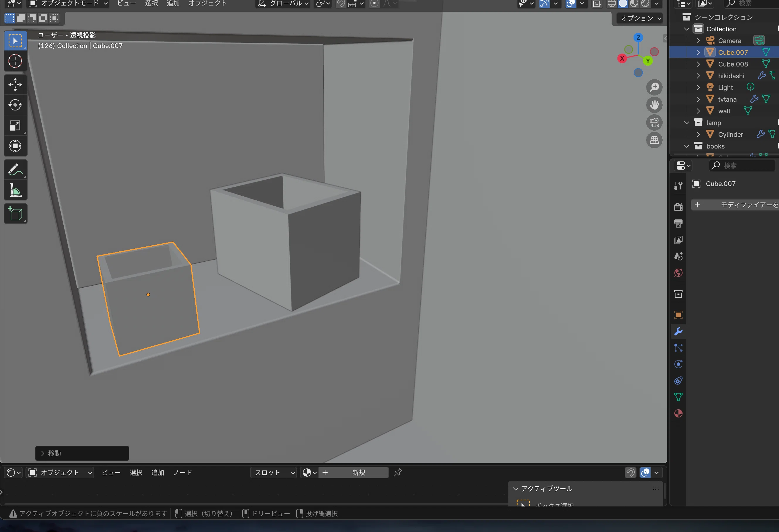
Task: Click the viewport zoom magnifier icon
Action: [x=654, y=87]
